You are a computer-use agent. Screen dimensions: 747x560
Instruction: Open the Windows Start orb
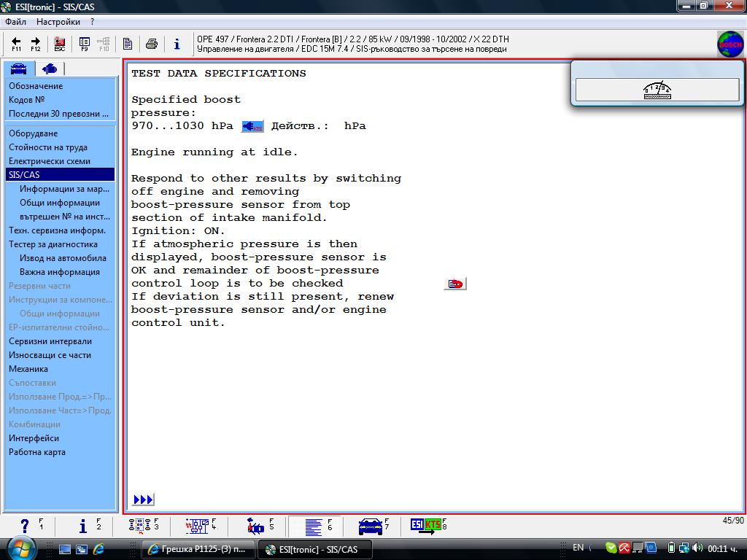coord(20,548)
